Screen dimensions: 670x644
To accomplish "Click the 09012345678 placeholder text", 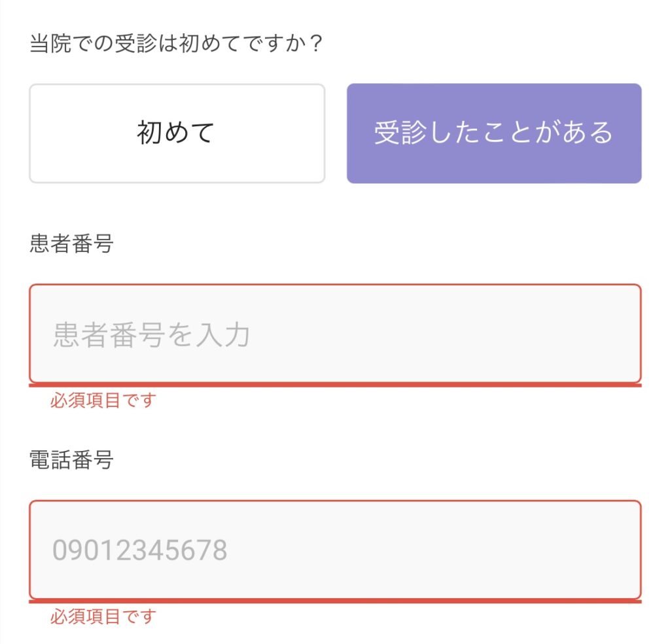I will click(140, 550).
